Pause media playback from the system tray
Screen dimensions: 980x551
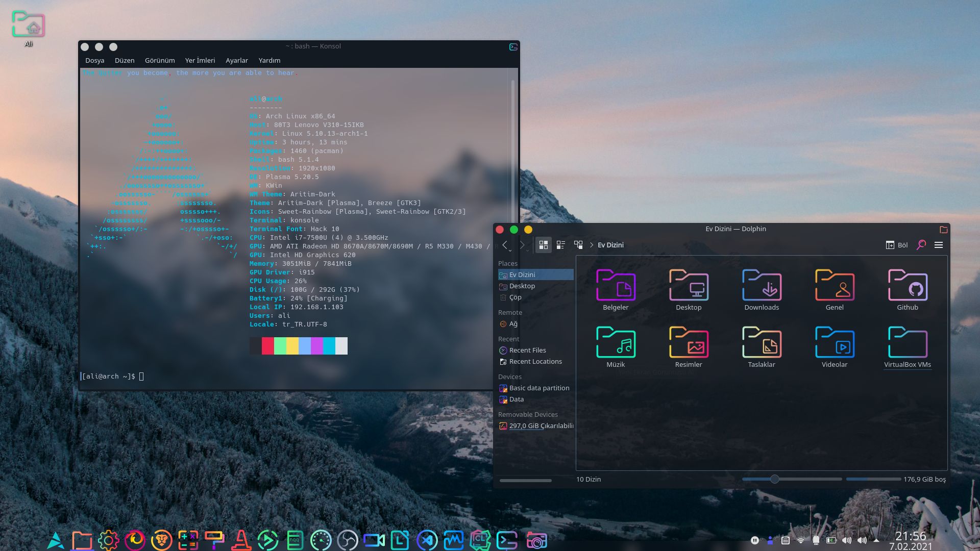pos(754,540)
